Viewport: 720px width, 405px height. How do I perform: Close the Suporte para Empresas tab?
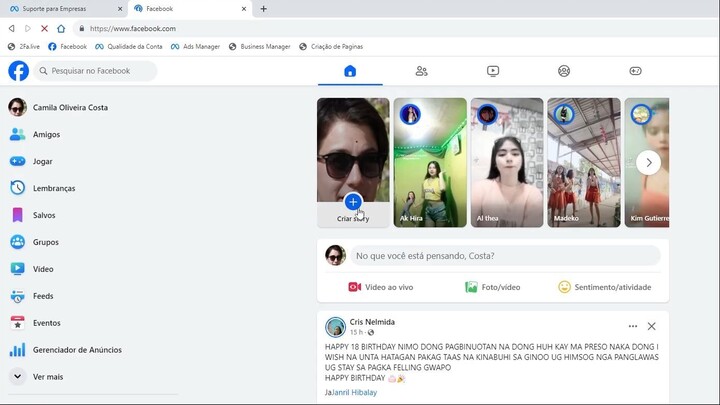coord(120,9)
